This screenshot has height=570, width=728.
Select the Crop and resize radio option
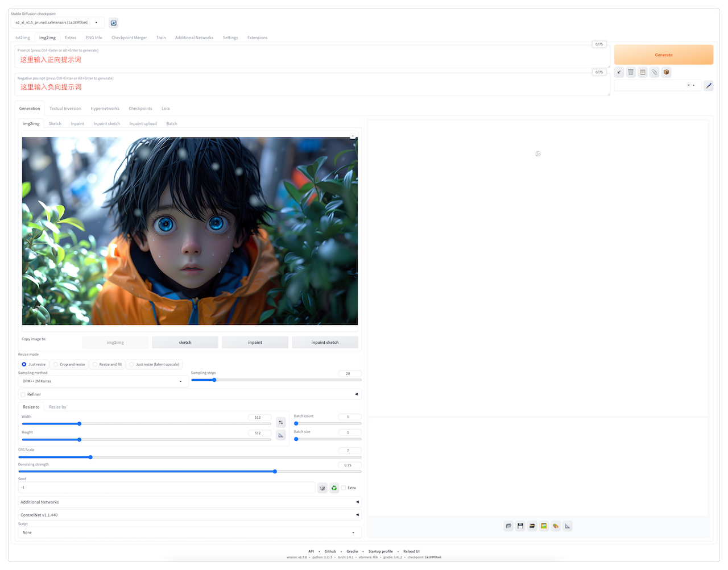point(69,364)
